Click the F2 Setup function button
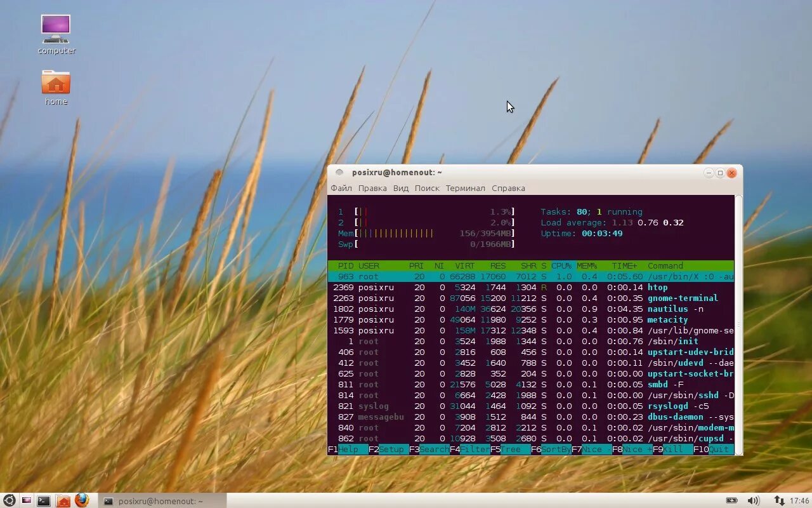The width and height of the screenshot is (812, 508). pos(388,450)
